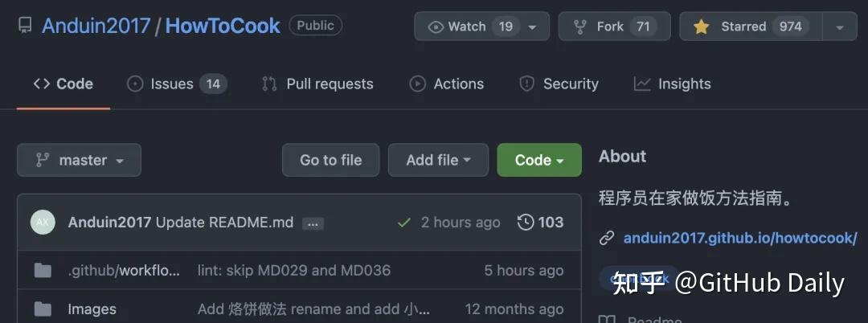Click the .github folder icon
Image resolution: width=868 pixels, height=323 pixels.
[x=43, y=271]
